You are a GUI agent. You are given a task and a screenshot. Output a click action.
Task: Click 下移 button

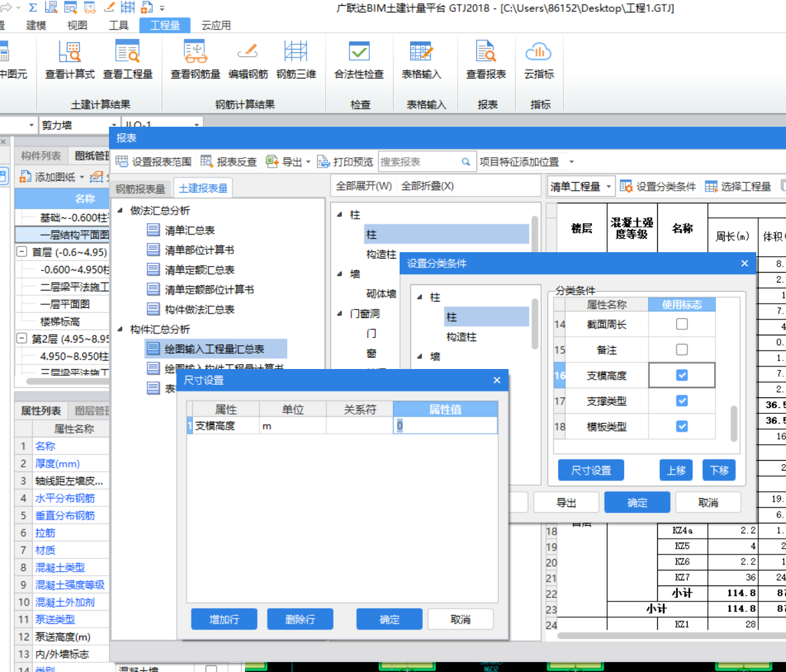[x=719, y=470]
